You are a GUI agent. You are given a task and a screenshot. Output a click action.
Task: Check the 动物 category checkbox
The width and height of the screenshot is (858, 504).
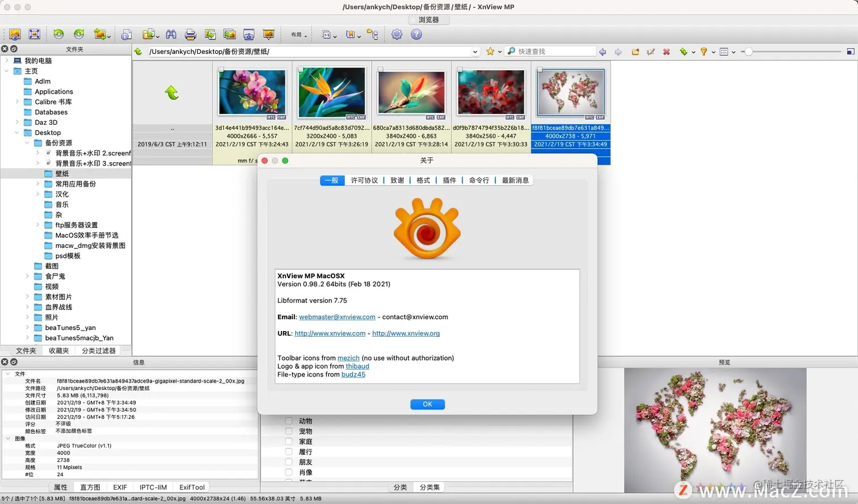(289, 421)
